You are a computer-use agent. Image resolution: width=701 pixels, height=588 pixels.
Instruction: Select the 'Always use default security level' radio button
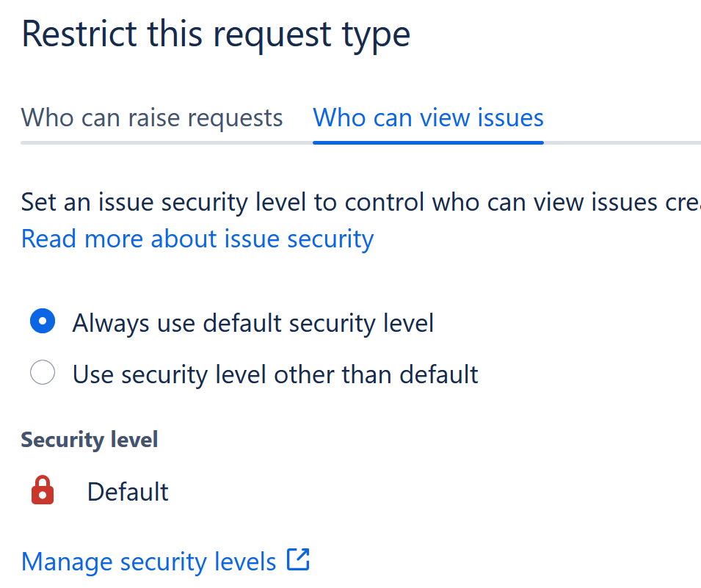tap(43, 322)
